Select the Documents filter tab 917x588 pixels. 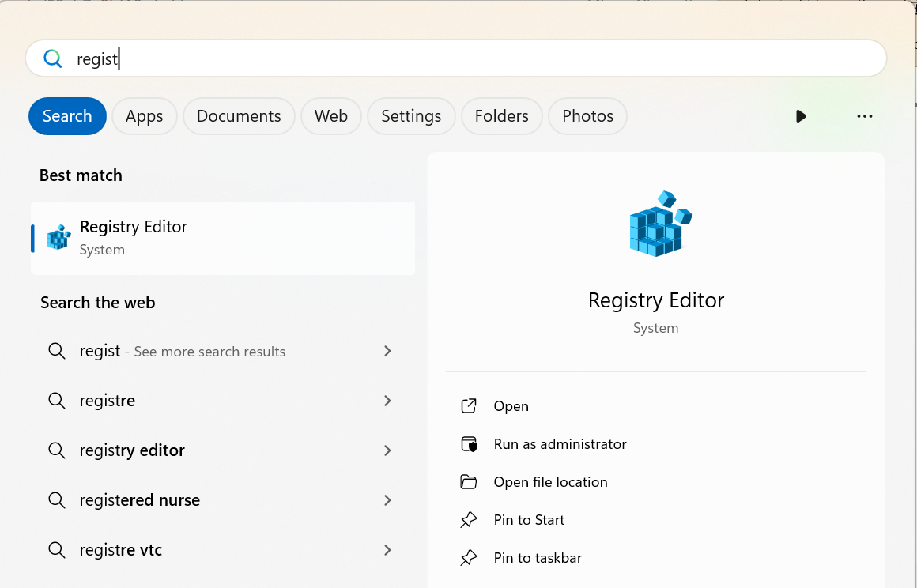click(x=239, y=116)
